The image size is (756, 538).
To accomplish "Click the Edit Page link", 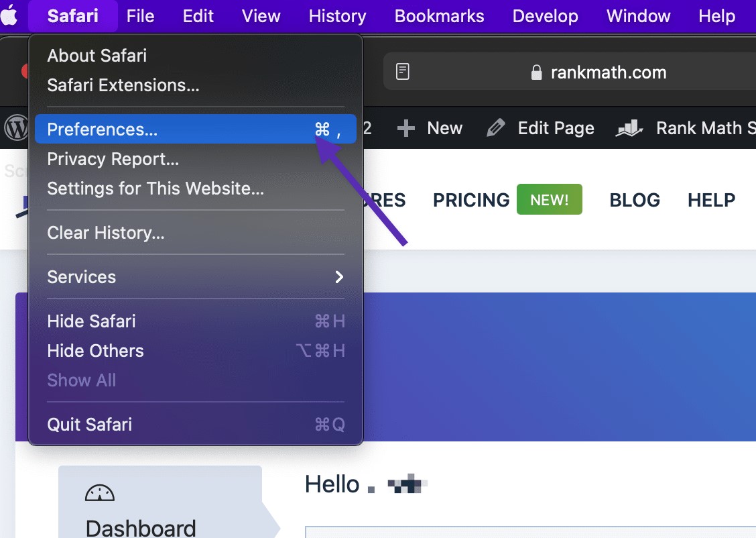I will tap(556, 128).
